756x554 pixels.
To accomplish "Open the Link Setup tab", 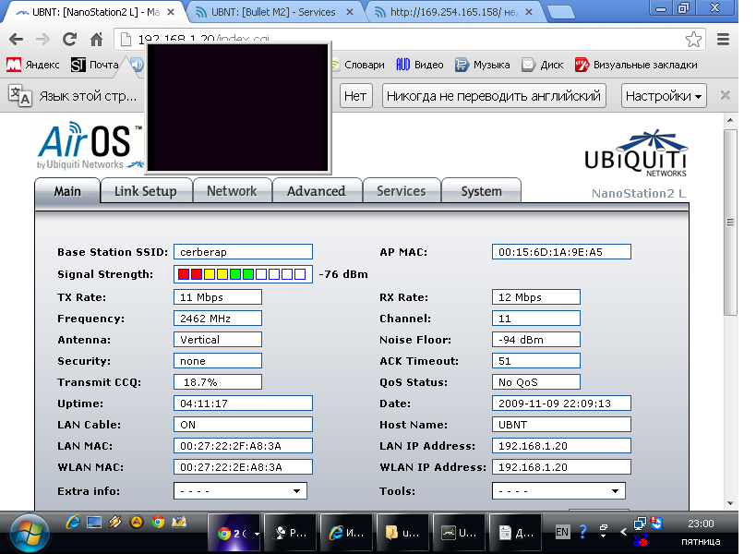I will [x=146, y=191].
